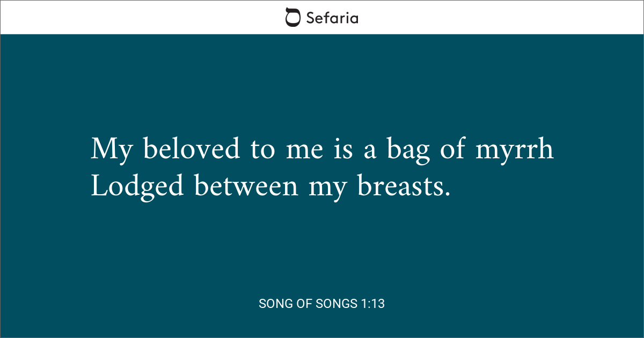Click the word "My" starting the verse
Image resolution: width=644 pixels, height=338 pixels.
(110, 150)
